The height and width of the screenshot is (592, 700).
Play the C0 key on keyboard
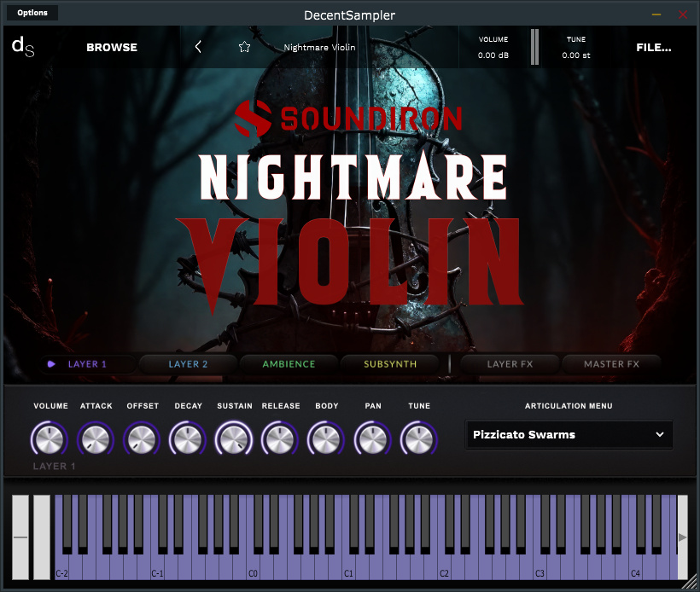pos(253,566)
